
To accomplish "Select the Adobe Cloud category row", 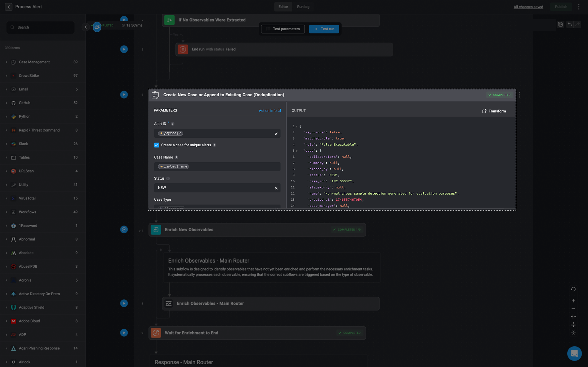I will point(43,321).
